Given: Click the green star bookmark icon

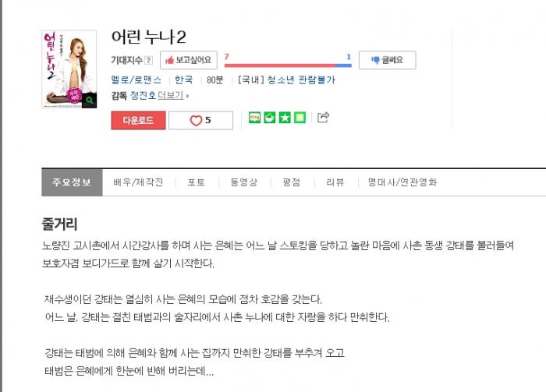Looking at the screenshot, I should 285,118.
